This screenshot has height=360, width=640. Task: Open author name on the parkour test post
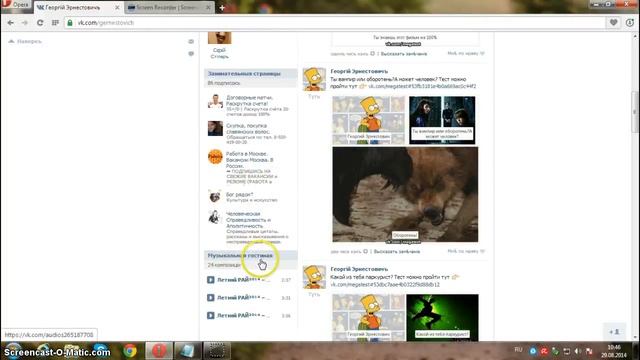pos(359,269)
